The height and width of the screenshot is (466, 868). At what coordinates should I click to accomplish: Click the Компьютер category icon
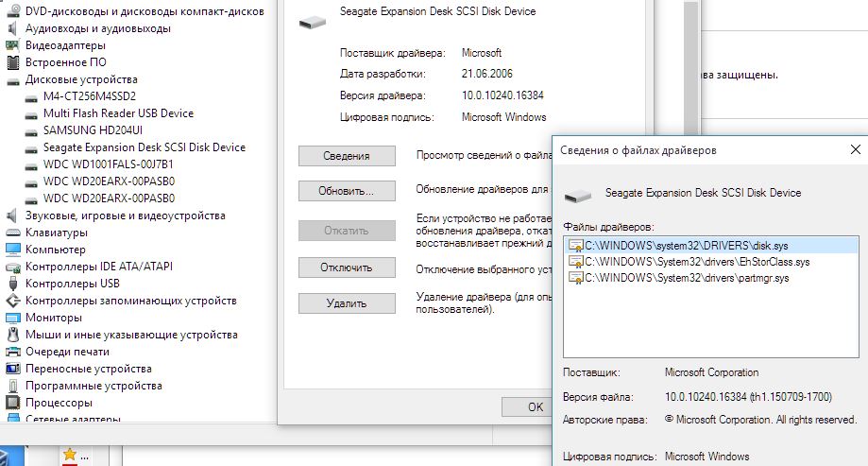(13, 250)
